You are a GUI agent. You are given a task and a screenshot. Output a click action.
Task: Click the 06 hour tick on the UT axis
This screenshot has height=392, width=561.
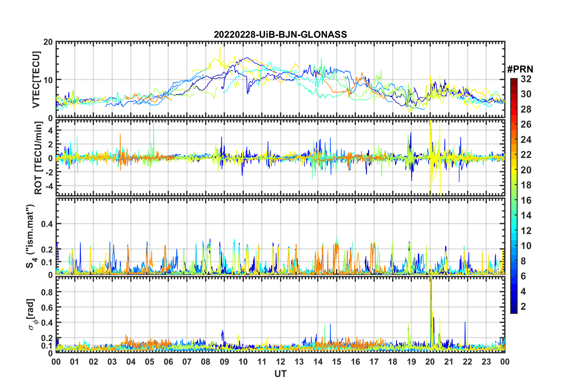click(x=168, y=362)
